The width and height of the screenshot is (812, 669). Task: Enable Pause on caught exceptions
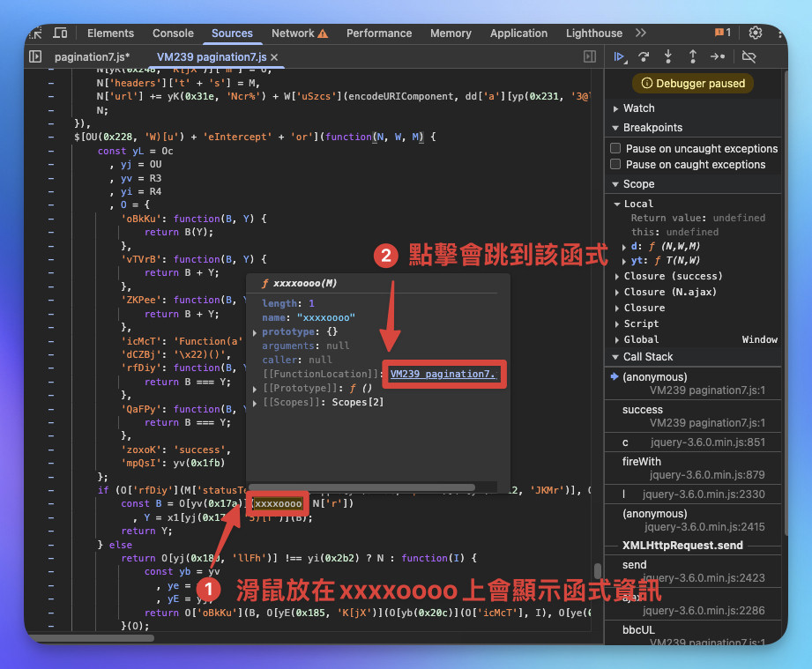615,164
